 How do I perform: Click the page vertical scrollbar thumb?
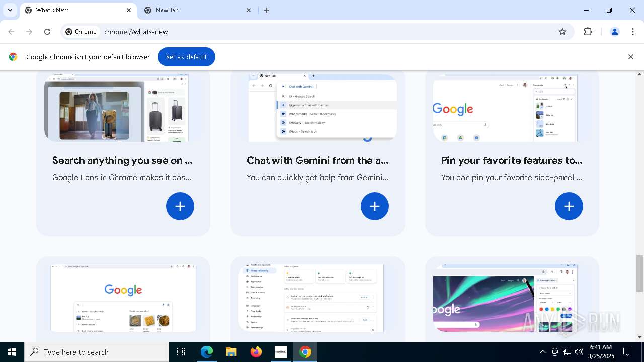[639, 274]
